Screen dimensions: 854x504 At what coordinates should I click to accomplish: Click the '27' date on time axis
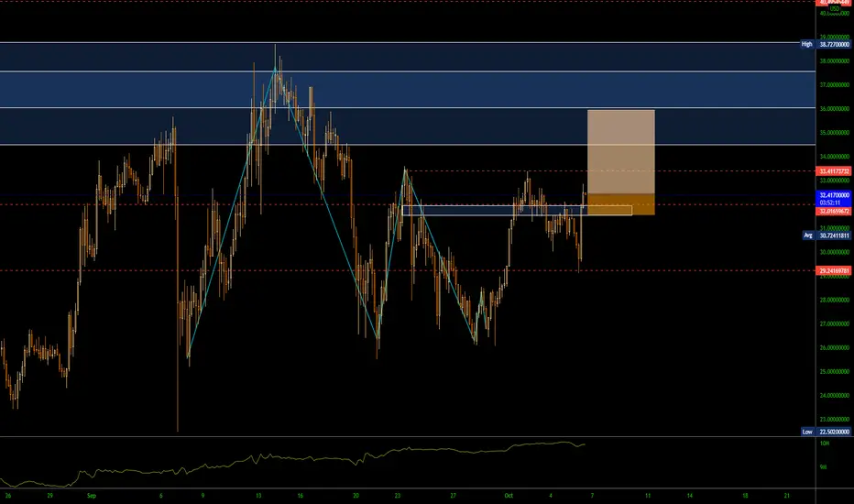(454, 496)
